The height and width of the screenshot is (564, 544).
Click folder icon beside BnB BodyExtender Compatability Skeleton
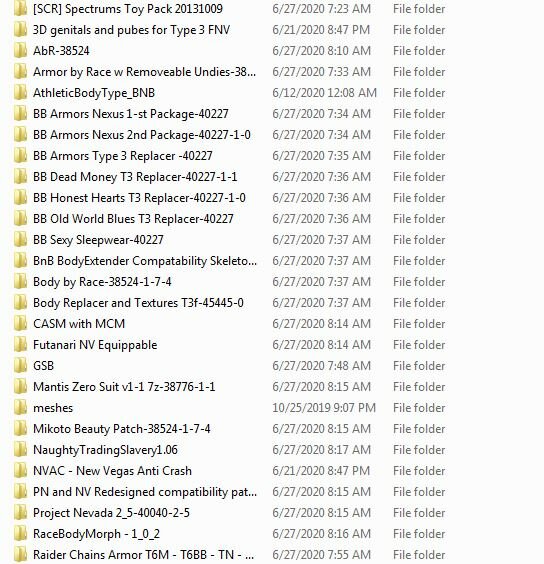click(21, 261)
